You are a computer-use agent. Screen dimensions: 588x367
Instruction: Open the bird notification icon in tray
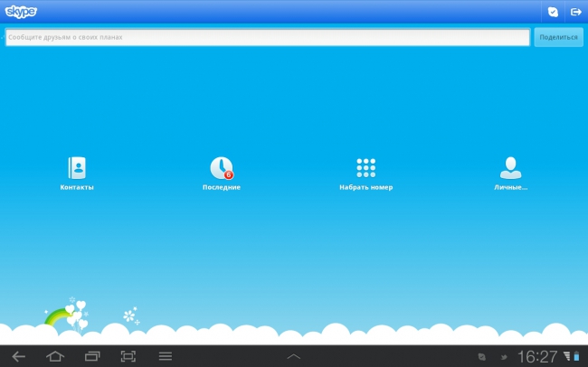[505, 357]
